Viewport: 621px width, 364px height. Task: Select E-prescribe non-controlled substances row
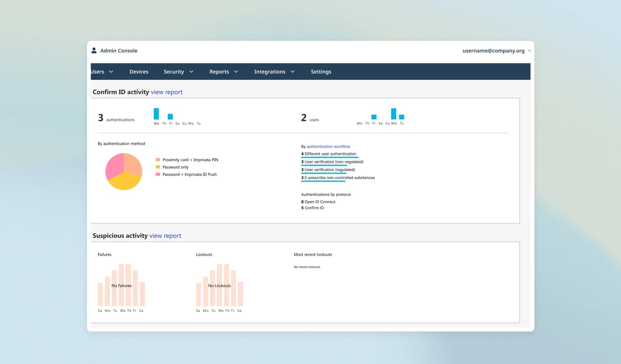(338, 178)
